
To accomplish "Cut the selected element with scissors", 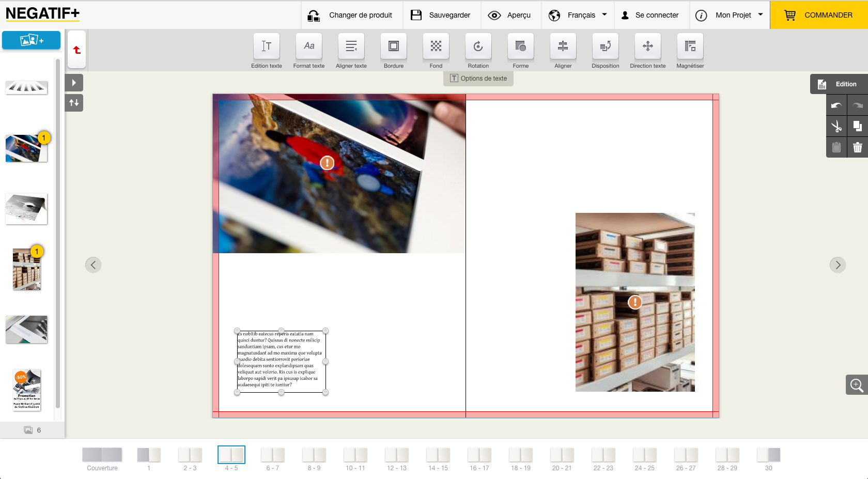I will pyautogui.click(x=836, y=126).
